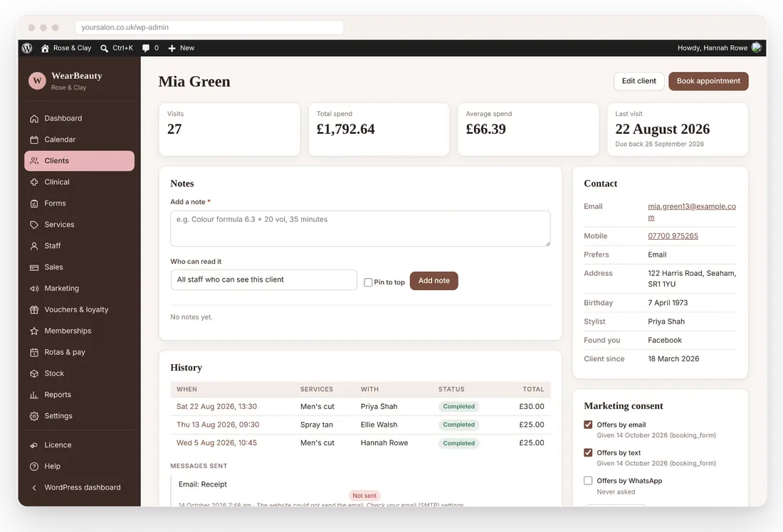Viewport: 783px width, 532px height.
Task: Tick Offers by WhatsApp consent
Action: click(x=588, y=481)
